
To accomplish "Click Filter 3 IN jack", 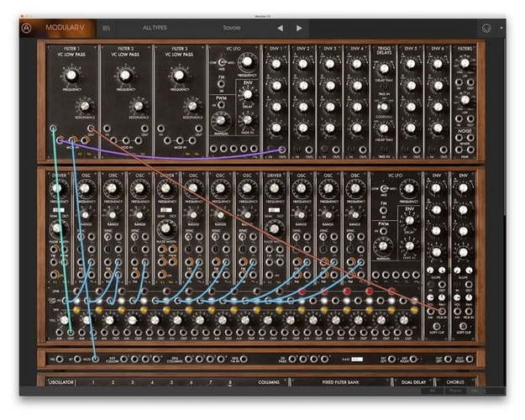I will [161, 129].
